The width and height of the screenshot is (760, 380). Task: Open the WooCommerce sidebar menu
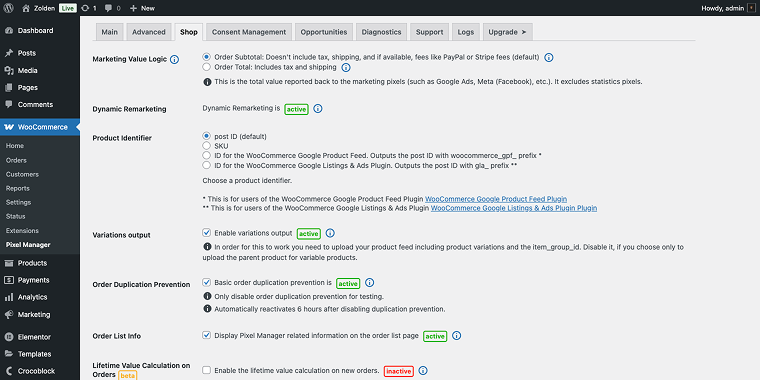(40, 127)
